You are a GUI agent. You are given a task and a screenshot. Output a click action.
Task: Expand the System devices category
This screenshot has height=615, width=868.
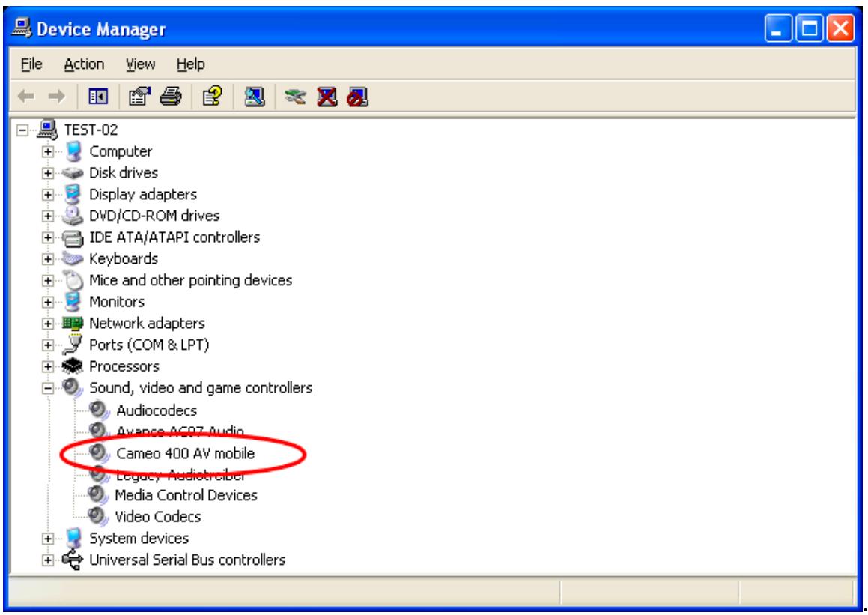(48, 539)
